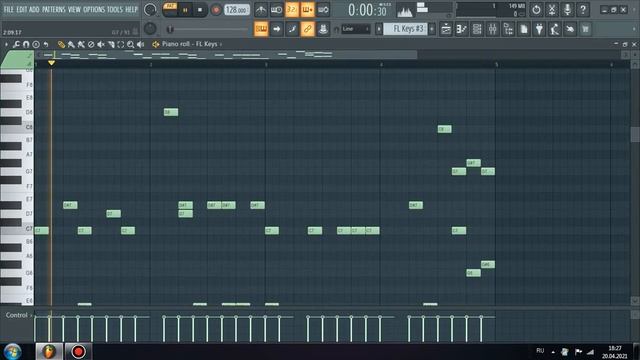Viewport: 640px width, 360px height.
Task: Toggle step editing mode icon
Action: tap(292, 29)
